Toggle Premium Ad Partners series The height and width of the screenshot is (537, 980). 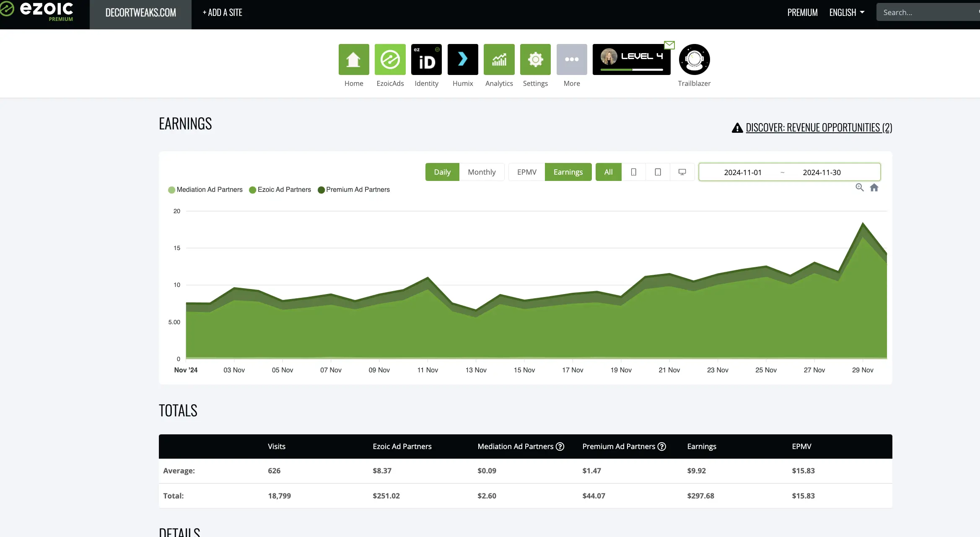pyautogui.click(x=354, y=190)
